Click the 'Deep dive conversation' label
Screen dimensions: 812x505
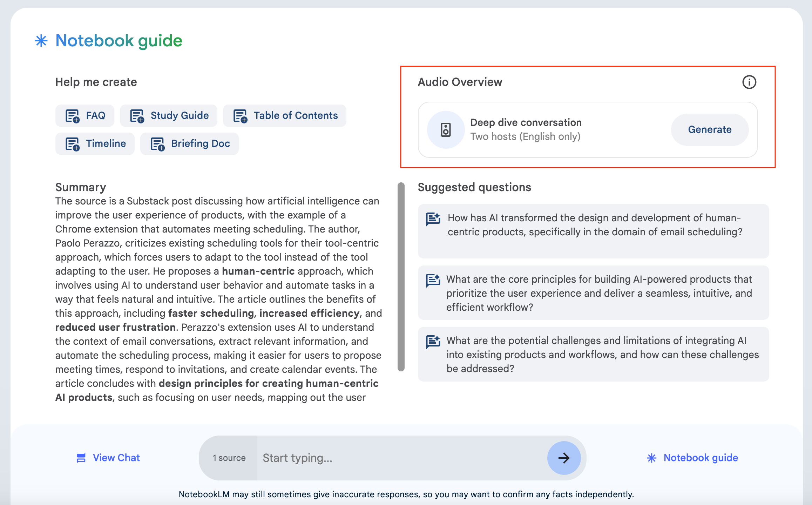[x=526, y=122]
